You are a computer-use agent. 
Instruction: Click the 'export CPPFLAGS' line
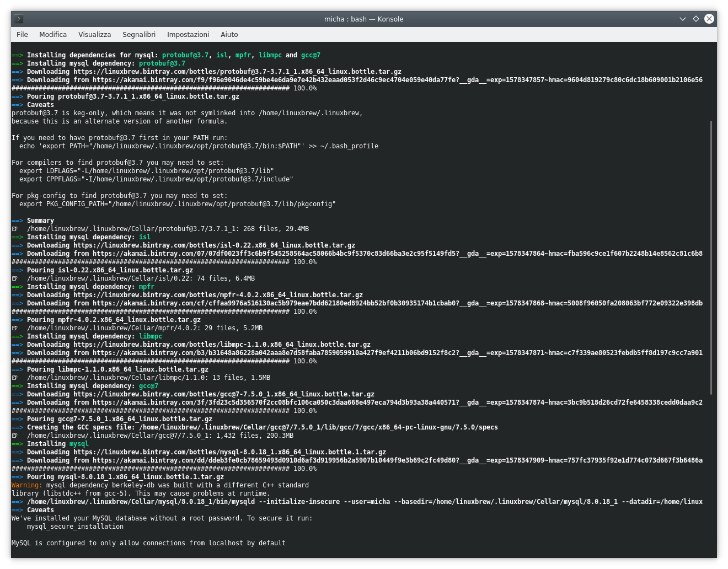point(156,179)
